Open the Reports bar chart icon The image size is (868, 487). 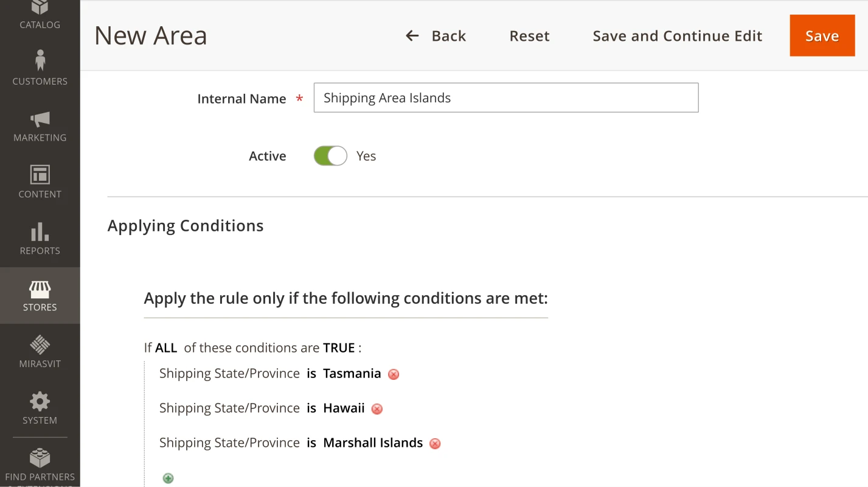(40, 232)
